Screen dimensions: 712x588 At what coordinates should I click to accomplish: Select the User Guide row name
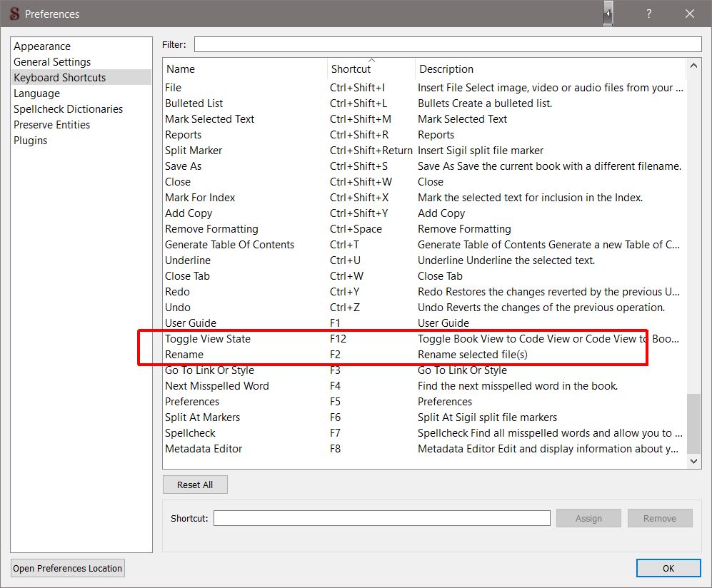coord(190,323)
